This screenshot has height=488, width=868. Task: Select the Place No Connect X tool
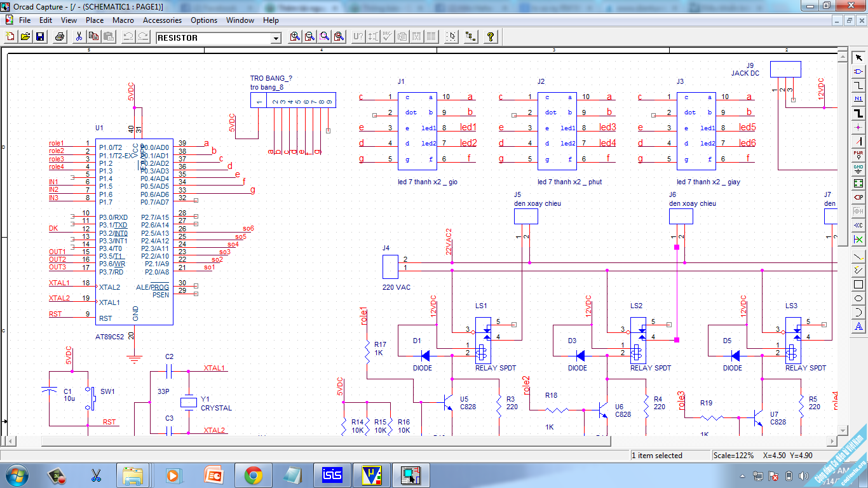pos(858,240)
